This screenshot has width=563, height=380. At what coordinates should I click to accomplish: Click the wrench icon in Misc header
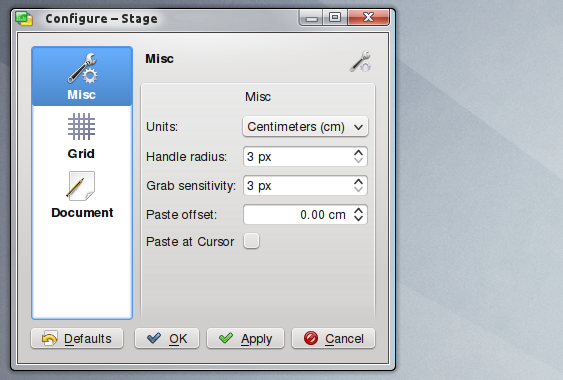pos(361,61)
